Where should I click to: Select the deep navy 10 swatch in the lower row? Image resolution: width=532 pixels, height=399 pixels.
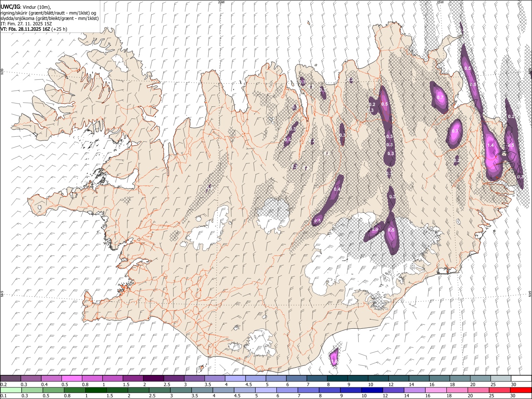(x=372, y=390)
